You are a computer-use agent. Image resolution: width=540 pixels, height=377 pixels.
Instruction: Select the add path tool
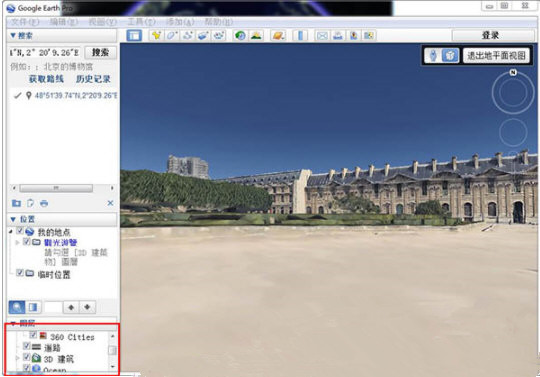click(x=187, y=35)
